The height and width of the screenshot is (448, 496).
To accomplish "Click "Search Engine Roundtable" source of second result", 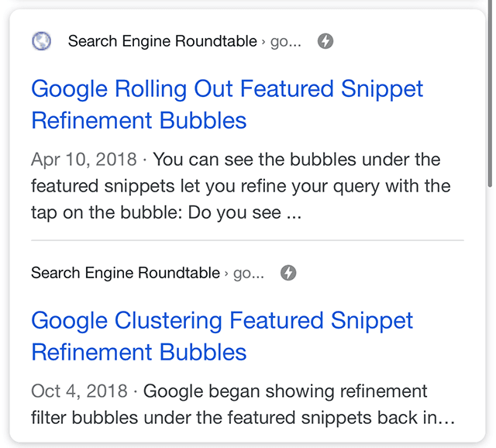I will point(126,273).
